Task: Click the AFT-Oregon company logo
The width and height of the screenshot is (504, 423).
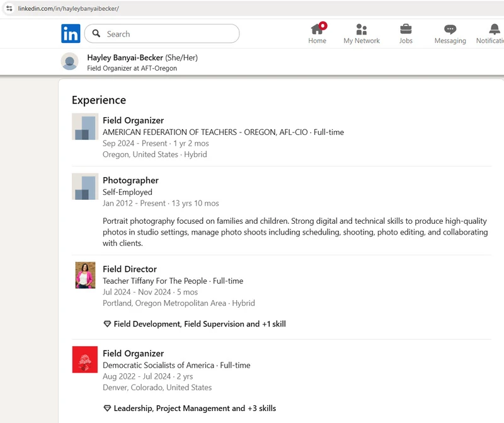Action: click(85, 127)
